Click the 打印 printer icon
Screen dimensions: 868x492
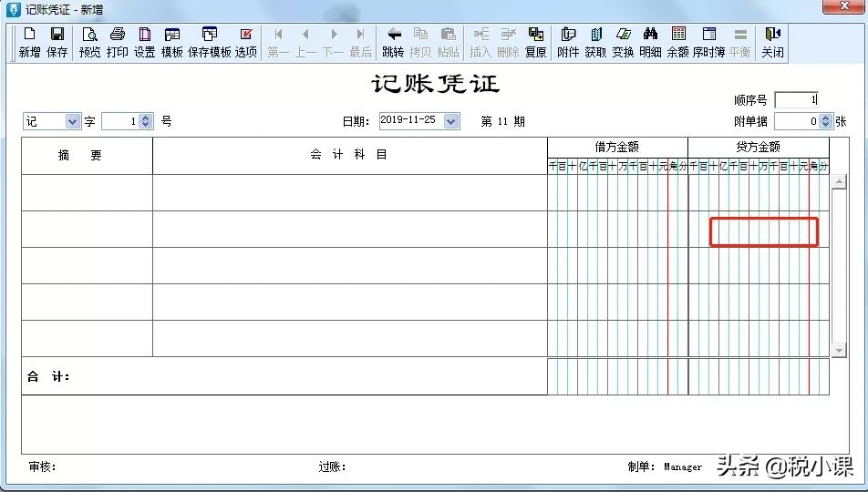point(118,42)
